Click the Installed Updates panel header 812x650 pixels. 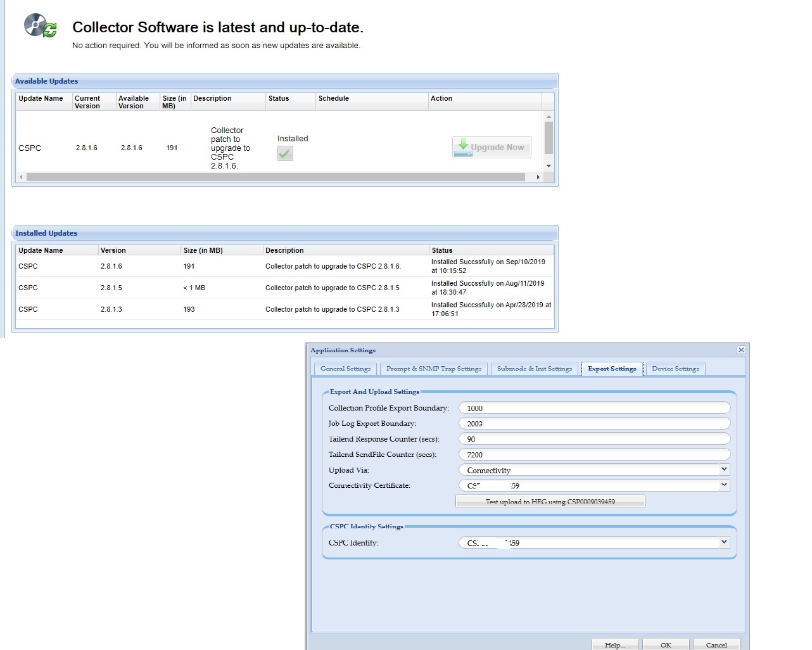[x=285, y=233]
